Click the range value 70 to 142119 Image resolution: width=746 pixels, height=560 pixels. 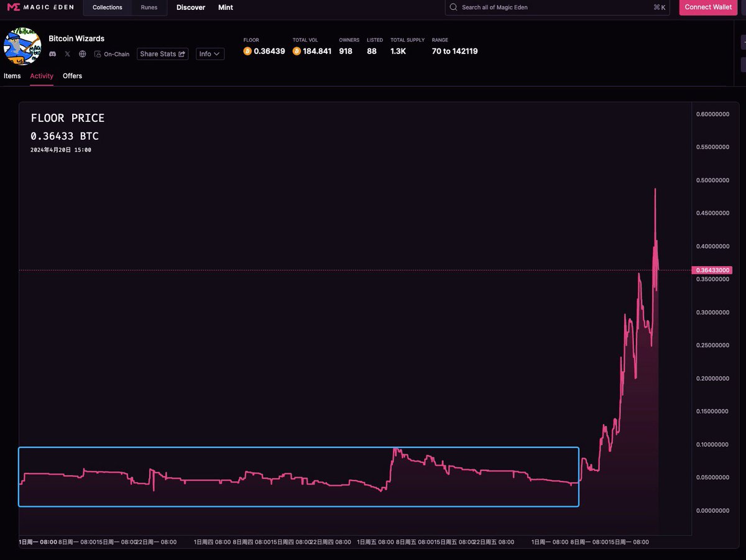coord(455,51)
